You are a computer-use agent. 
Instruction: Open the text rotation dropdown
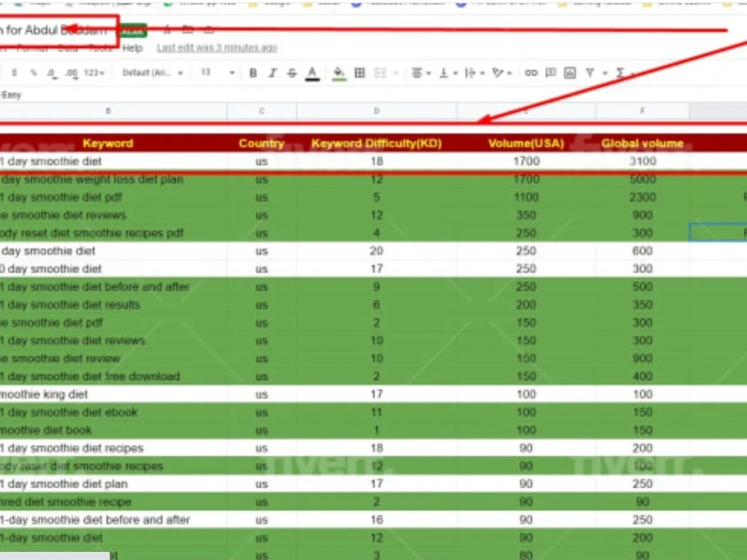click(x=502, y=73)
